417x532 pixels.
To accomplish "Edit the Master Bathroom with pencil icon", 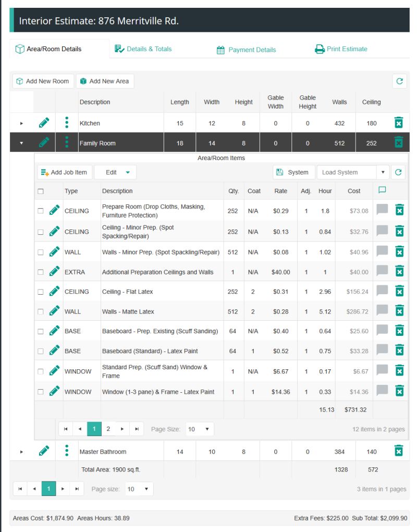I will (44, 451).
